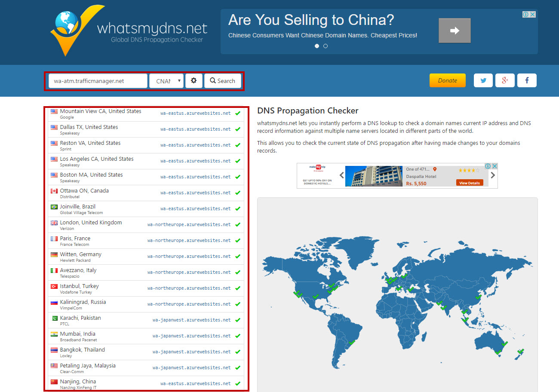The width and height of the screenshot is (559, 392).
Task: Click the London United Kingdom flag icon
Action: [x=54, y=223]
